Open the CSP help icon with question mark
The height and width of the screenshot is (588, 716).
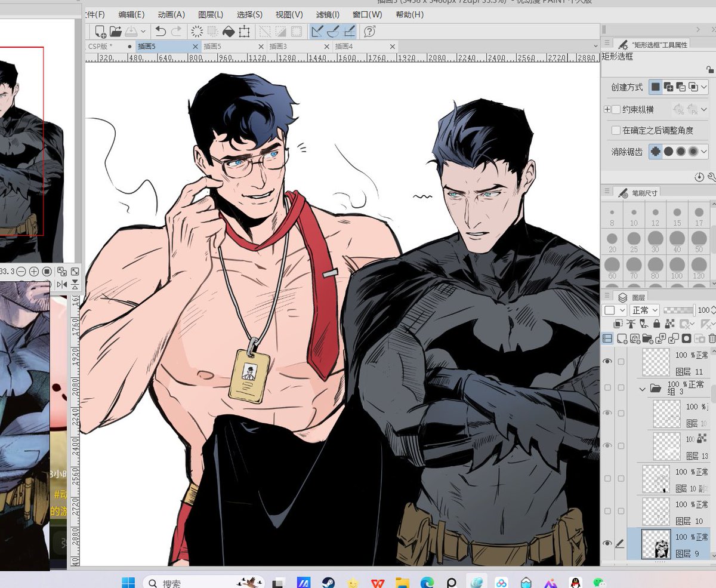pyautogui.click(x=369, y=32)
